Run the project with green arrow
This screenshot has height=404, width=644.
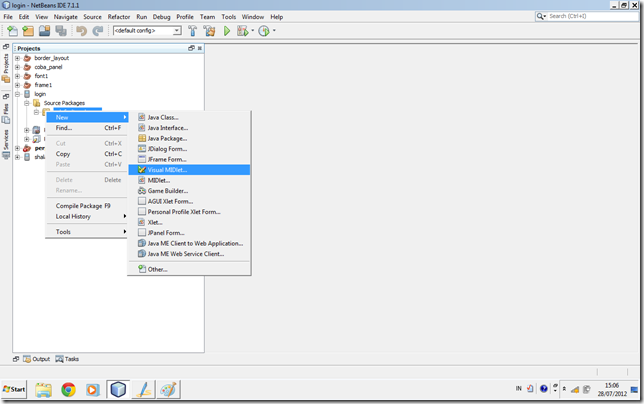[227, 31]
